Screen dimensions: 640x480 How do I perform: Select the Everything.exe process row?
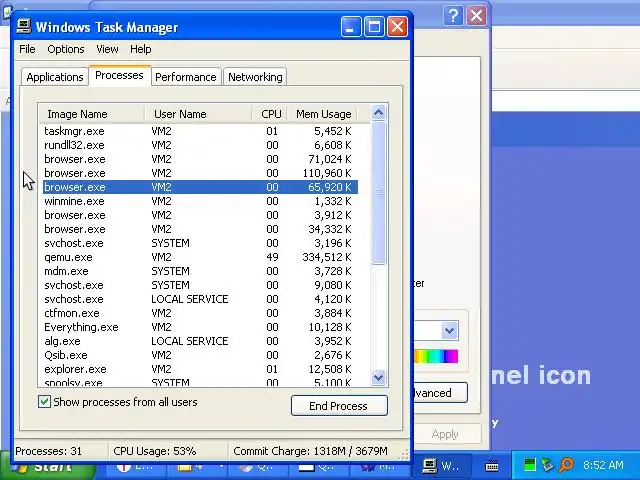(x=200, y=327)
